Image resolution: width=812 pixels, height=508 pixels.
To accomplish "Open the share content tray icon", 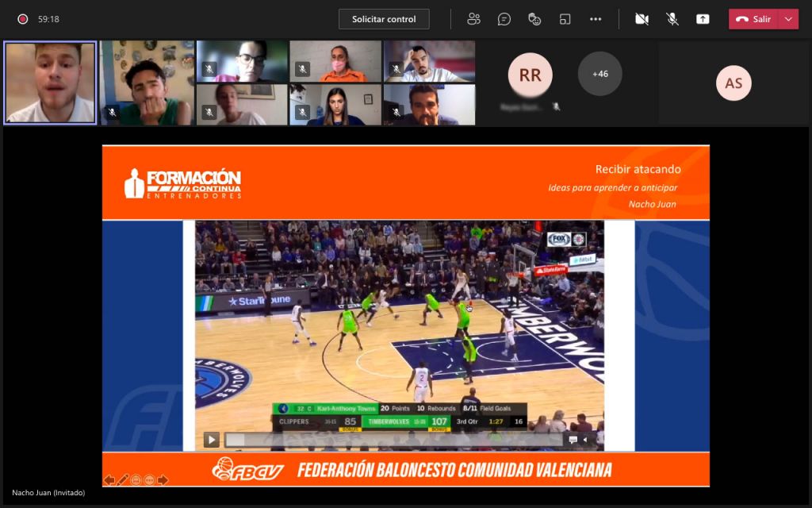I will point(703,19).
